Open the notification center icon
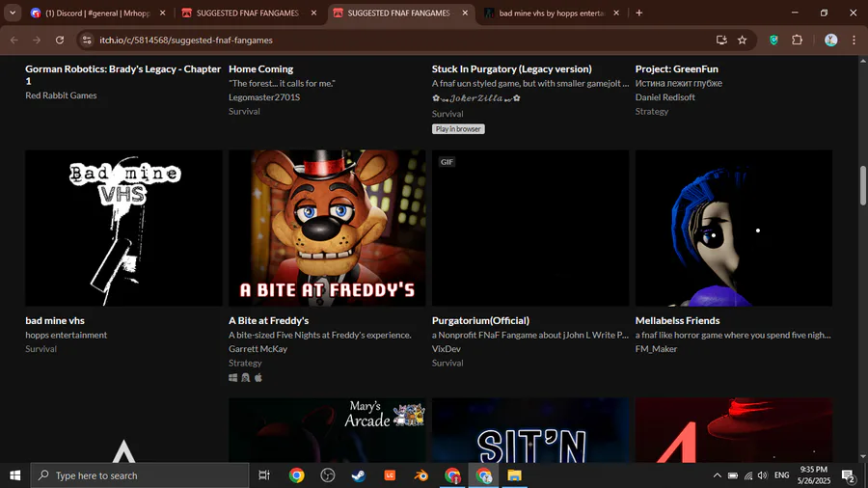The width and height of the screenshot is (868, 488). coord(848,475)
